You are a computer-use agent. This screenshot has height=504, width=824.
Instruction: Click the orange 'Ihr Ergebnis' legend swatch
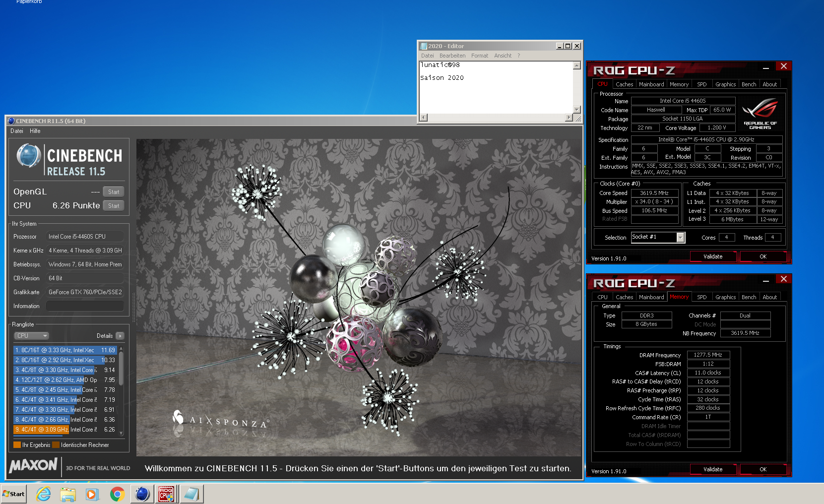pyautogui.click(x=17, y=445)
